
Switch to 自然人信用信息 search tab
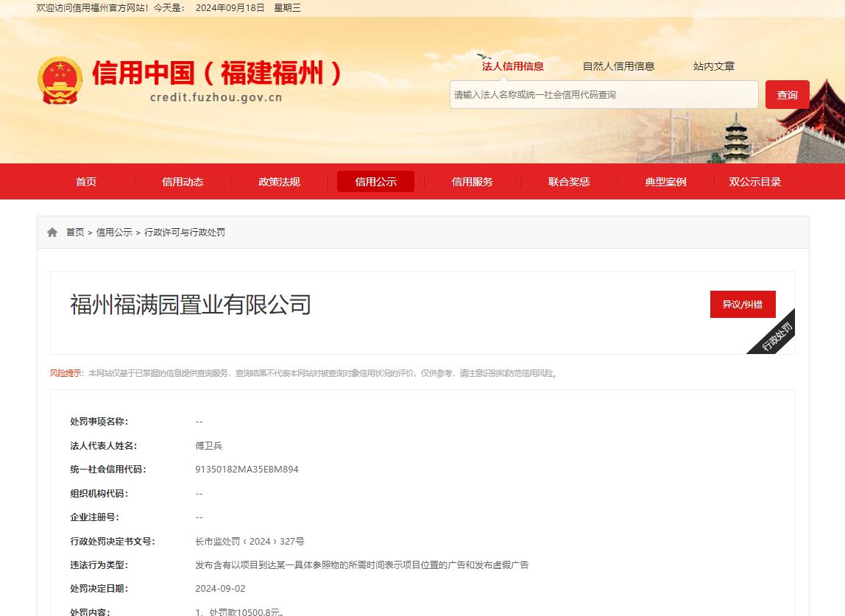[618, 66]
